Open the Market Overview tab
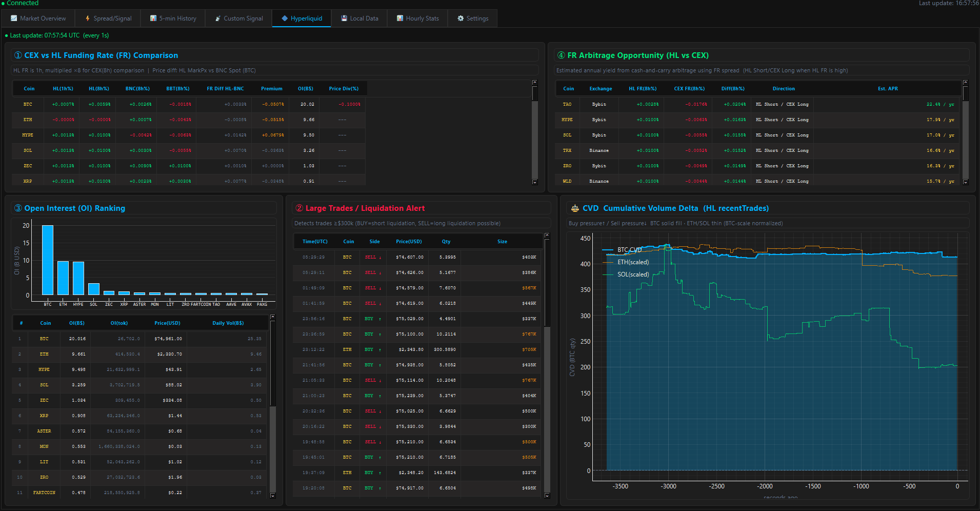The image size is (980, 511). pyautogui.click(x=38, y=18)
